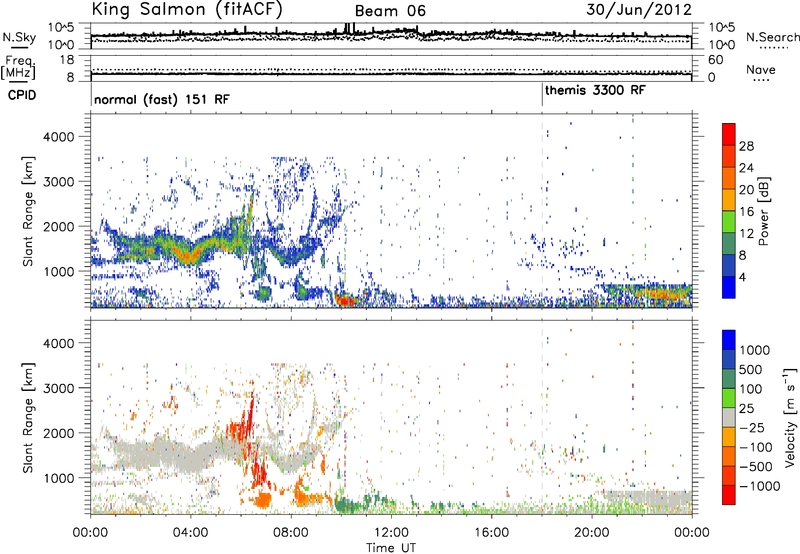800x554 pixels.
Task: Click the '18' frequency axis tick
Action: [x=67, y=60]
